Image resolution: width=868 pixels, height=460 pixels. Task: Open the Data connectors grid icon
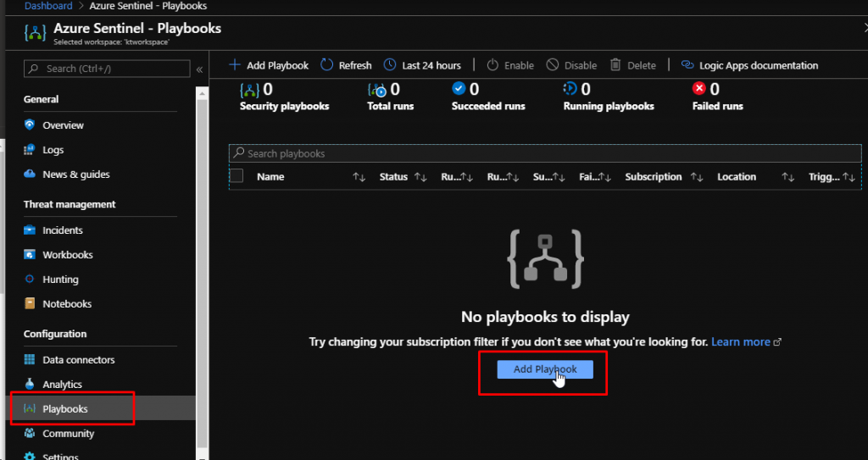point(30,360)
